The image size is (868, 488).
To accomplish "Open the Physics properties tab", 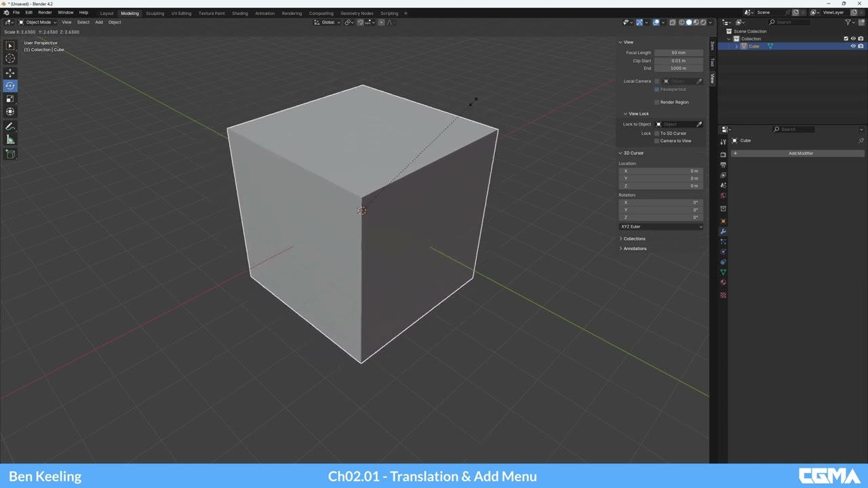I will pos(723,252).
